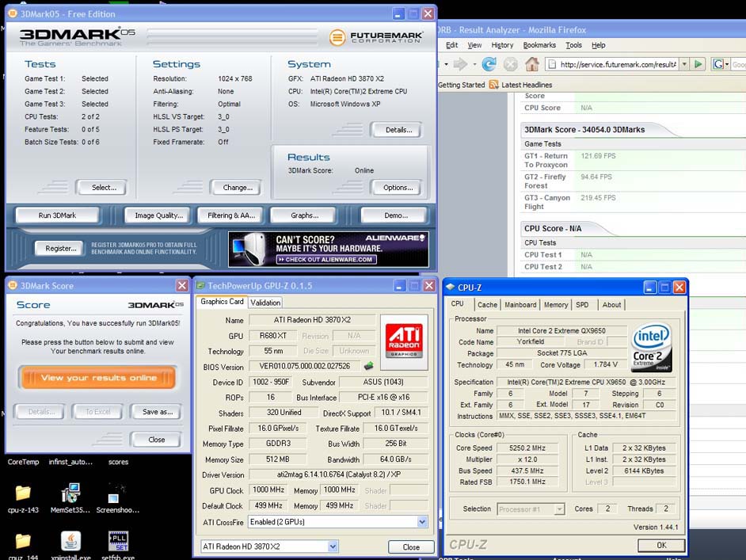Open system Details... in 3DMark05

pos(398,130)
